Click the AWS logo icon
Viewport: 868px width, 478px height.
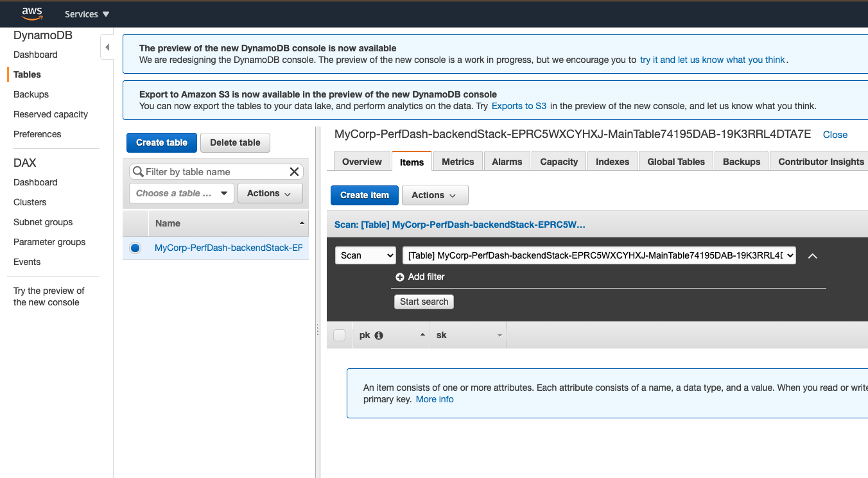point(31,13)
